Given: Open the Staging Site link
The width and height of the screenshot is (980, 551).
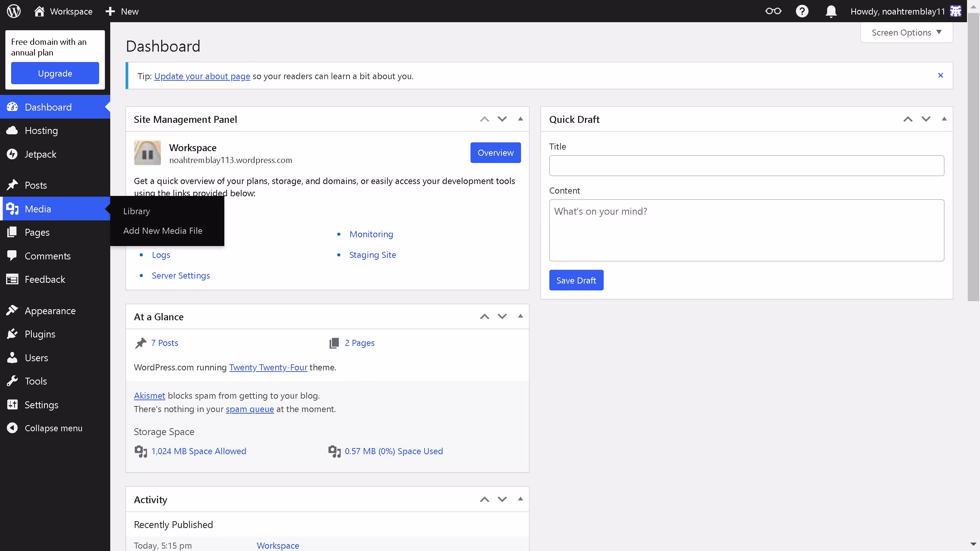Looking at the screenshot, I should click(372, 255).
